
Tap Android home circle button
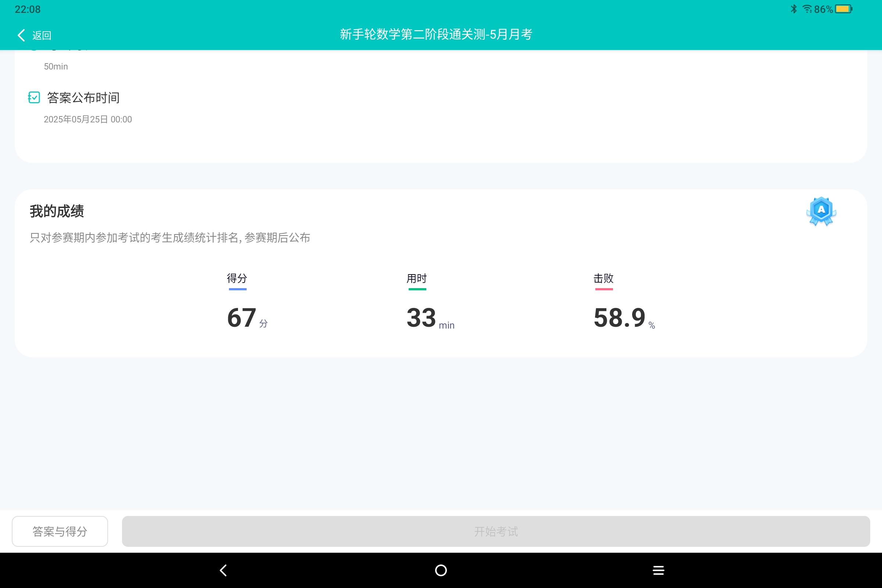click(441, 570)
